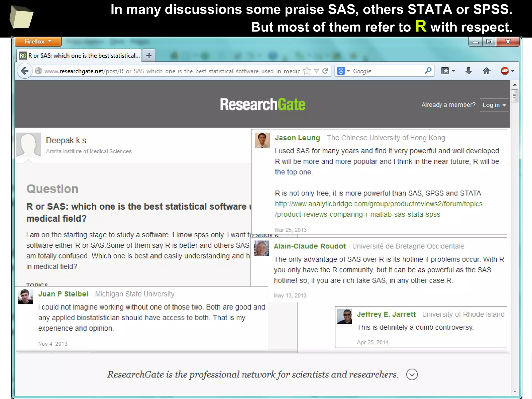Open Université de Bretagne Occidentale link

(408, 246)
